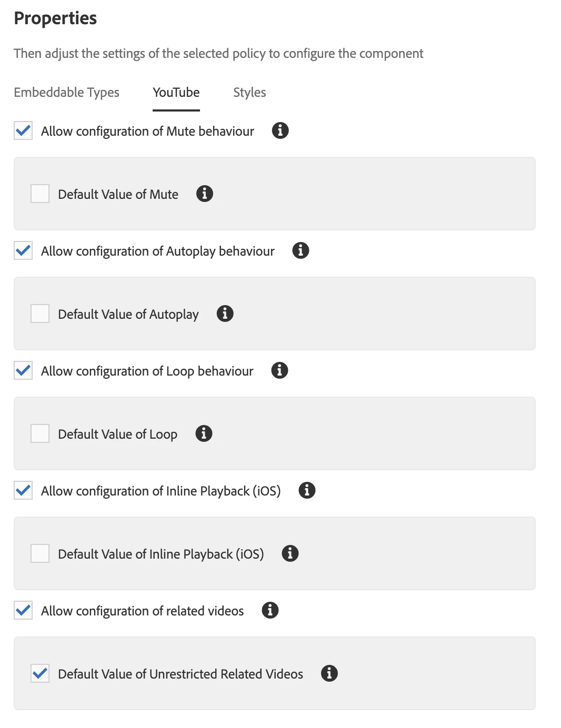View info for Default Value of Inline Playback
This screenshot has width=561, height=728.
click(290, 553)
